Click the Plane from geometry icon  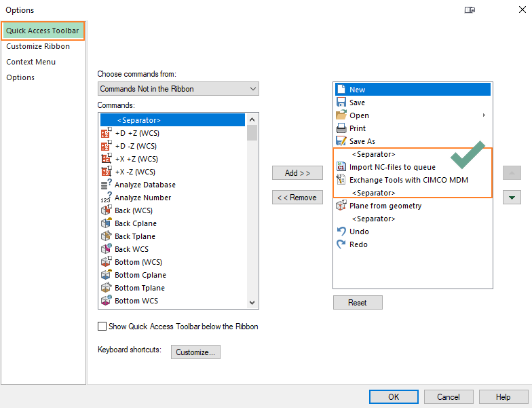pos(341,205)
